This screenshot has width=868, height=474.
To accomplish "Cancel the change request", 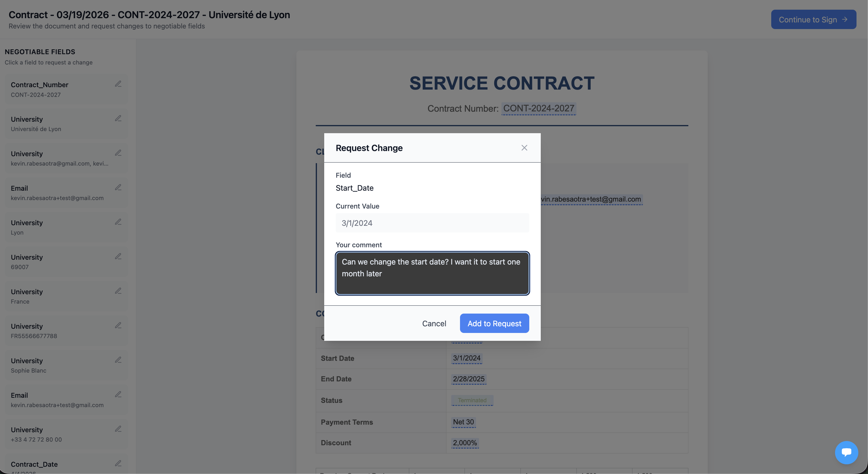I will tap(434, 323).
